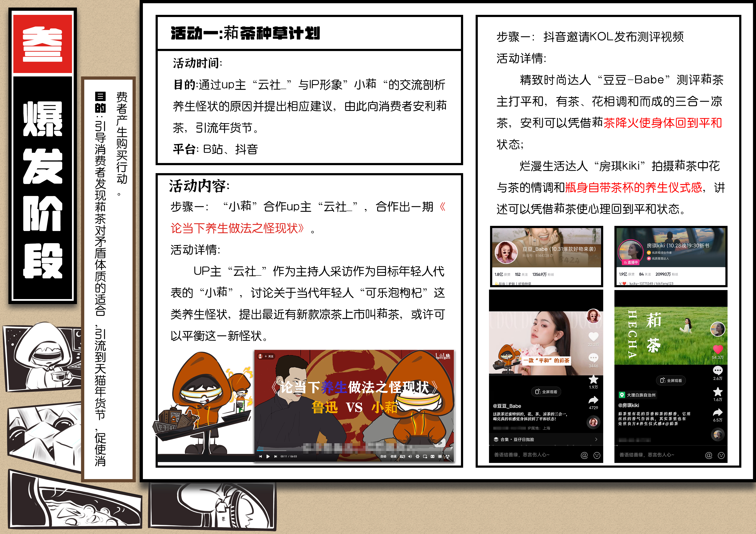Click the 豆豆_Babe avatar on video
The image size is (756, 534).
click(593, 317)
